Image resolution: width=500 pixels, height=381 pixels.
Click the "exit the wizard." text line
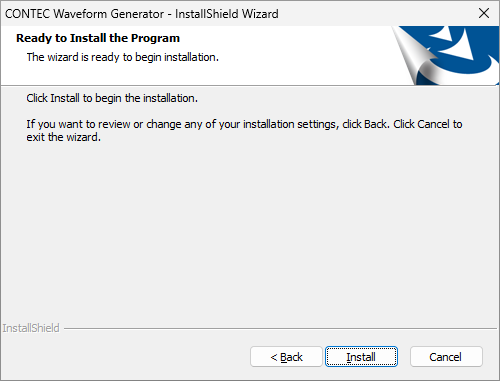[x=63, y=137]
